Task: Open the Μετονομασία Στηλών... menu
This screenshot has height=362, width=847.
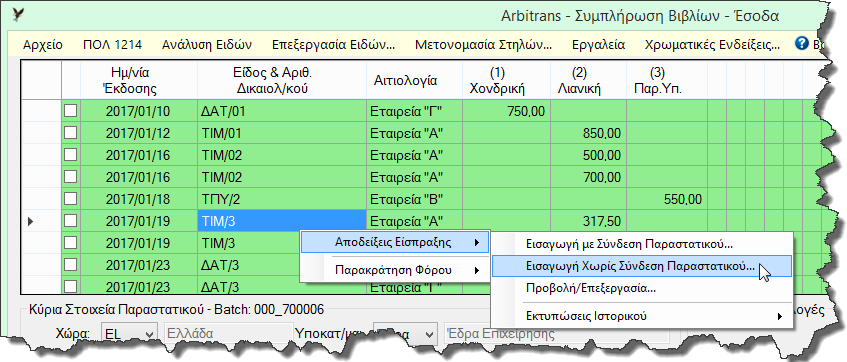Action: (x=483, y=45)
